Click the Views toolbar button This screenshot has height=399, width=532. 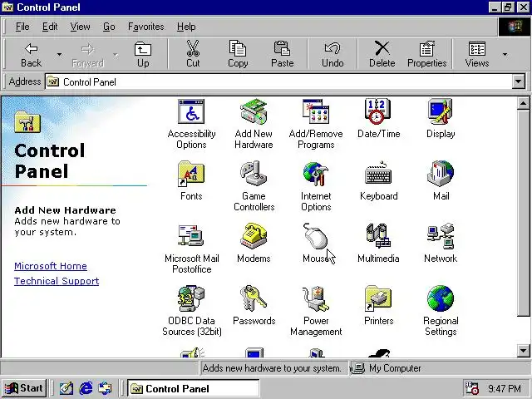tap(476, 54)
